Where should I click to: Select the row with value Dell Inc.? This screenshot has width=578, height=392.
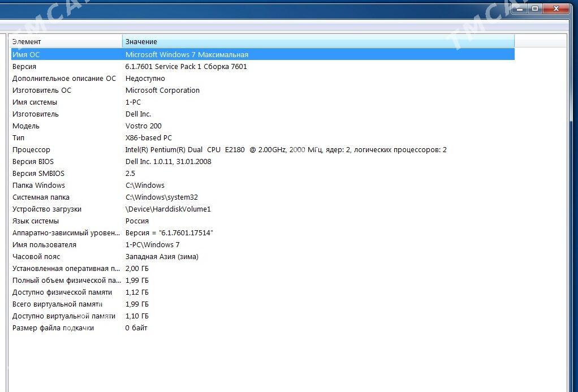[x=263, y=114]
